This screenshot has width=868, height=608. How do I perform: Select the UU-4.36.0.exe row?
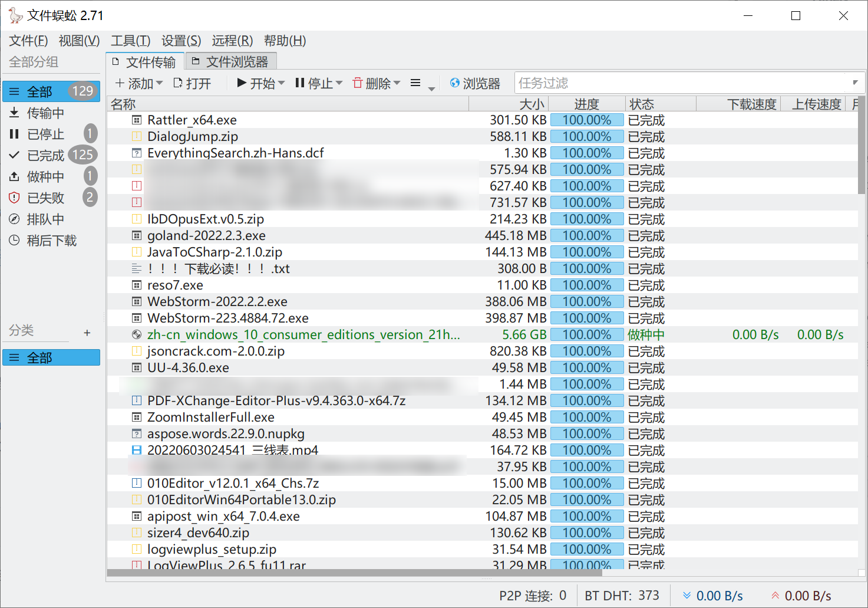(483, 367)
